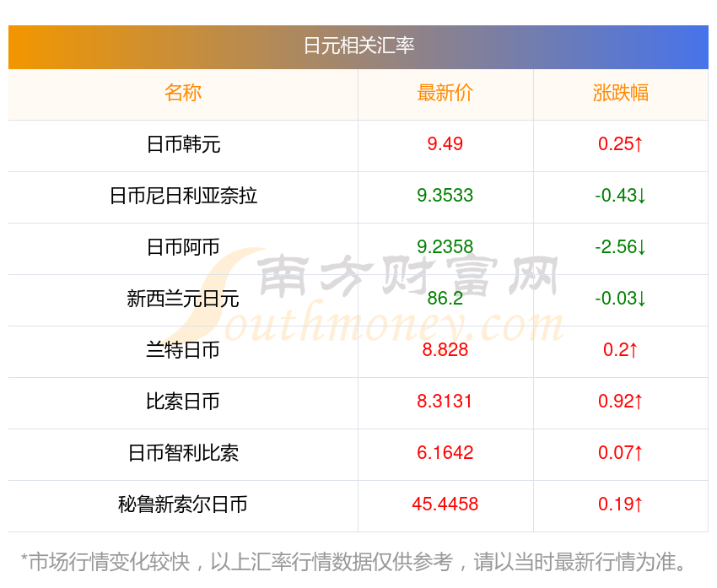Click the change value 0.19↑

621,504
